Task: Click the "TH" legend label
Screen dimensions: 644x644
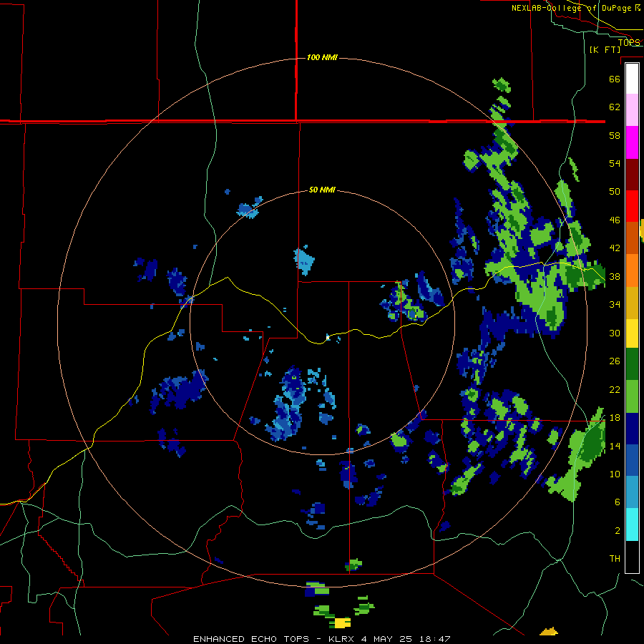Action: pyautogui.click(x=615, y=558)
